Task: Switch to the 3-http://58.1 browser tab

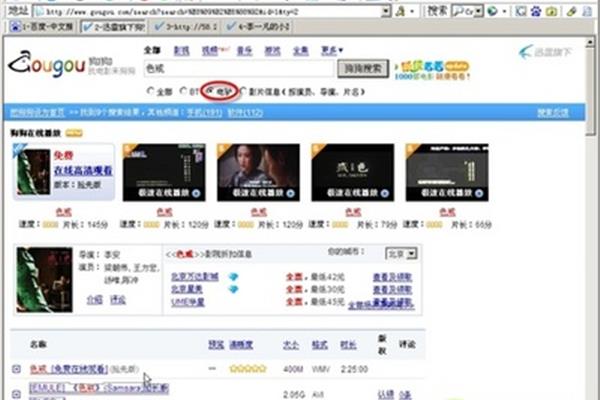Action: 185,26
